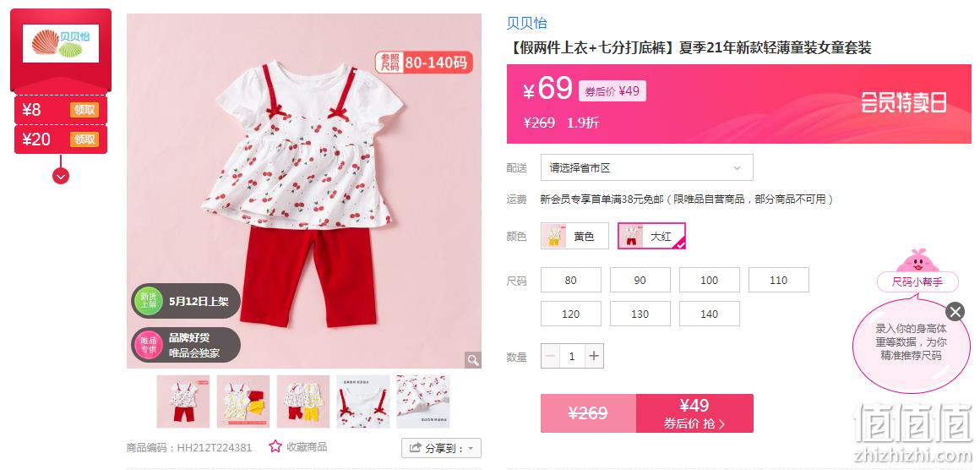This screenshot has width=980, height=470.
Task: Close the size helper bubble
Action: coord(955,311)
